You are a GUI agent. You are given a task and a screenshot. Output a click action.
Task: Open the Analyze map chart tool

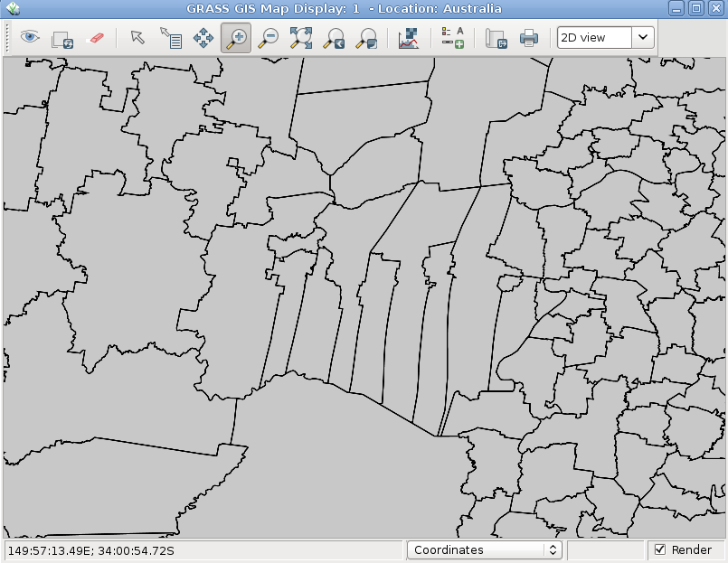pos(408,38)
